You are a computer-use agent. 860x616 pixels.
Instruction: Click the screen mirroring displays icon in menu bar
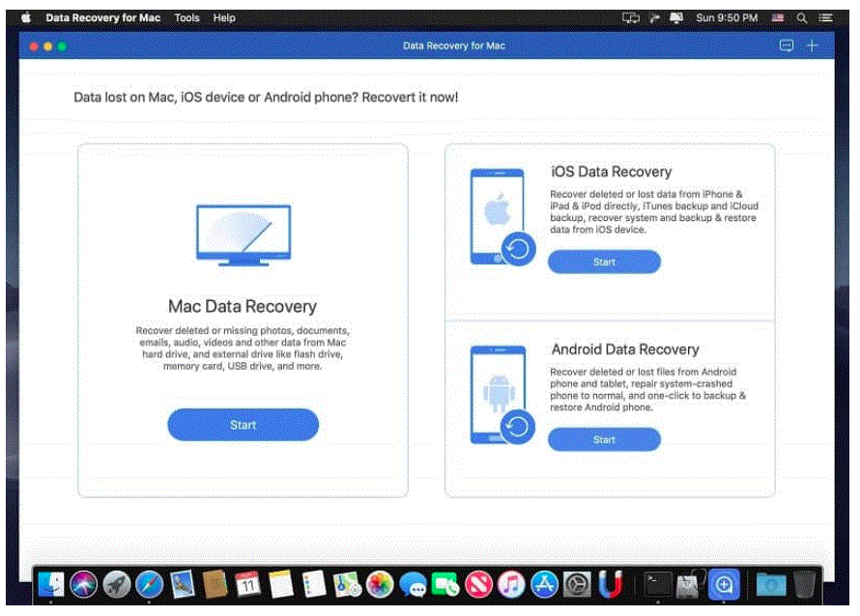pyautogui.click(x=631, y=18)
